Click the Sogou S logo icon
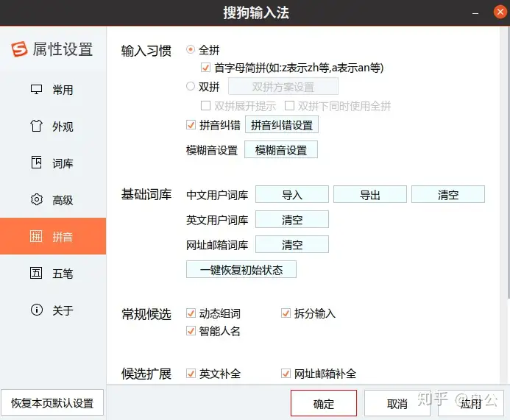The width and height of the screenshot is (510, 420). coord(19,49)
